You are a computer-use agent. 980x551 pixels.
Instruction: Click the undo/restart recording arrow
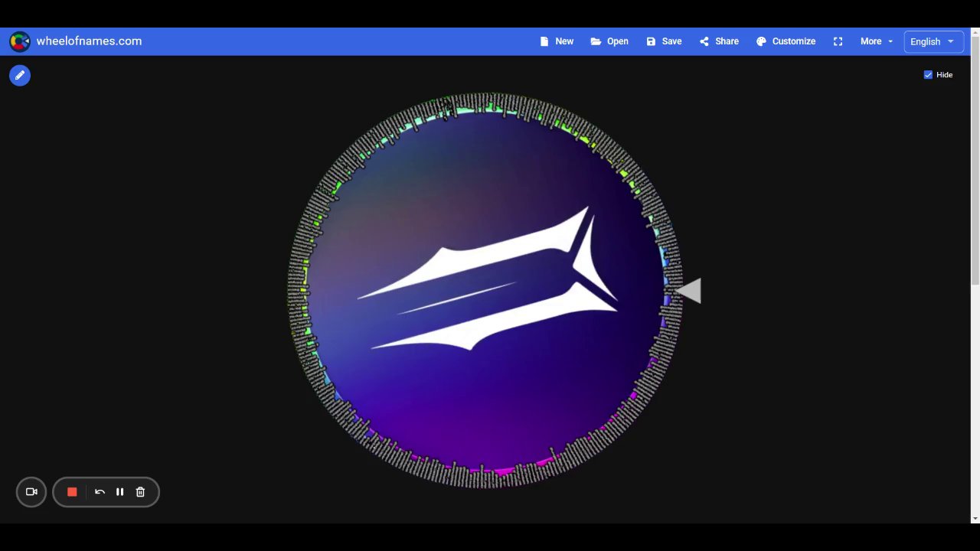point(100,492)
